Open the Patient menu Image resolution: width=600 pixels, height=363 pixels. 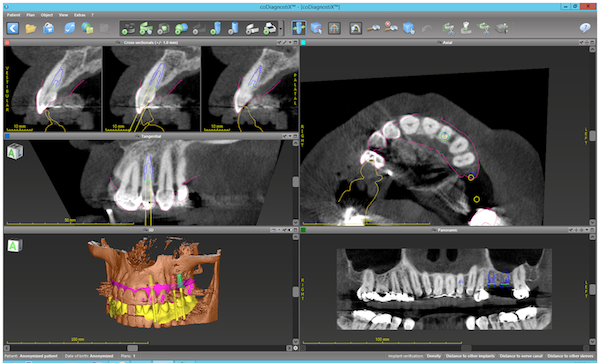[14, 15]
